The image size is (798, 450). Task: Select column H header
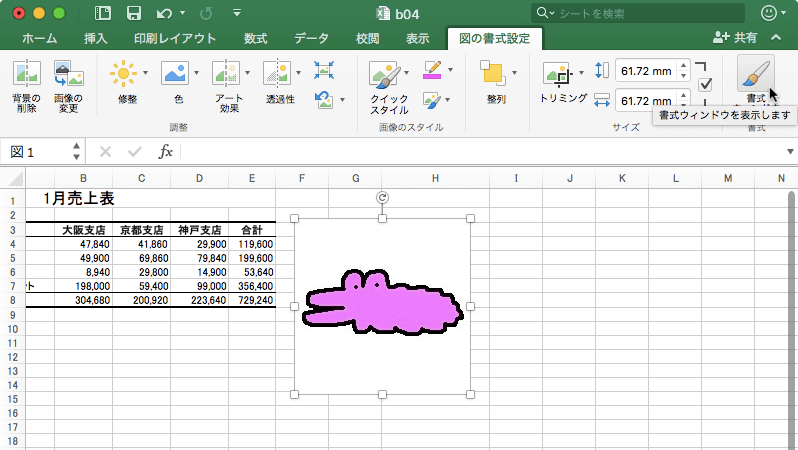435,178
